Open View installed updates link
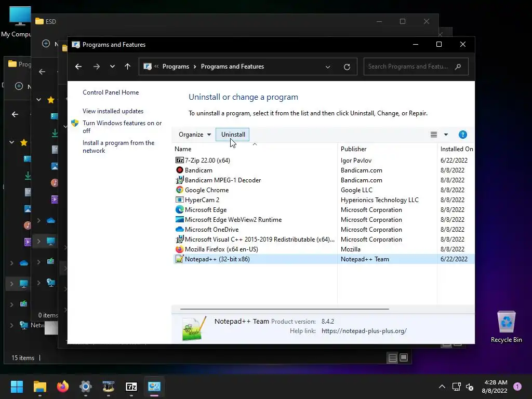This screenshot has height=399, width=532. 113,111
